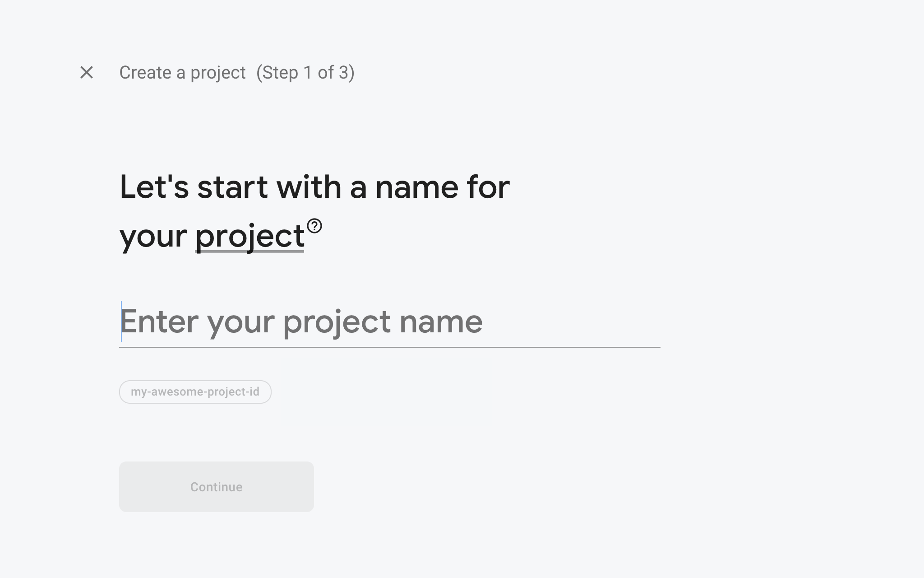
Task: Click the circled ? superscript after "project"
Action: coord(314,226)
